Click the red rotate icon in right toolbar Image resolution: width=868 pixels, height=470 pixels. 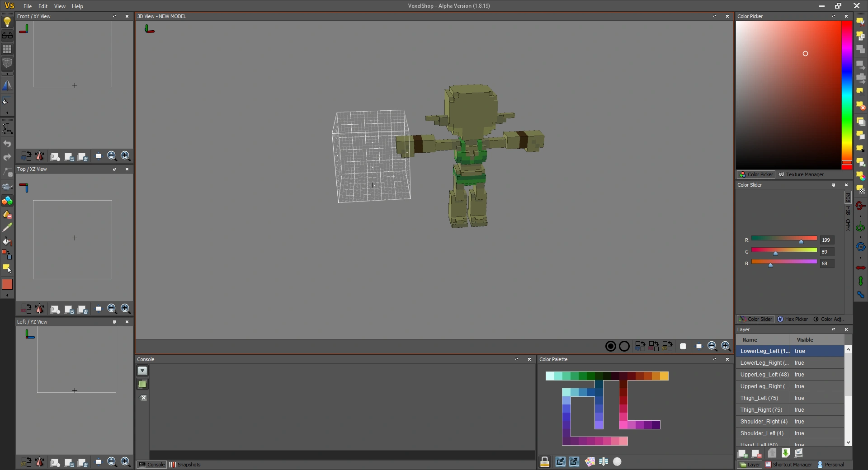(861, 206)
